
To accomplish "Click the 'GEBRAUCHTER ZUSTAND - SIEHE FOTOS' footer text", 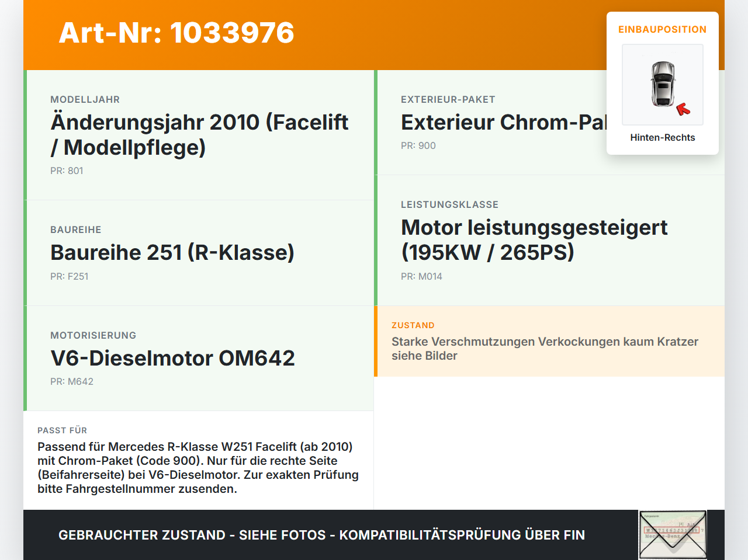I will click(x=322, y=535).
